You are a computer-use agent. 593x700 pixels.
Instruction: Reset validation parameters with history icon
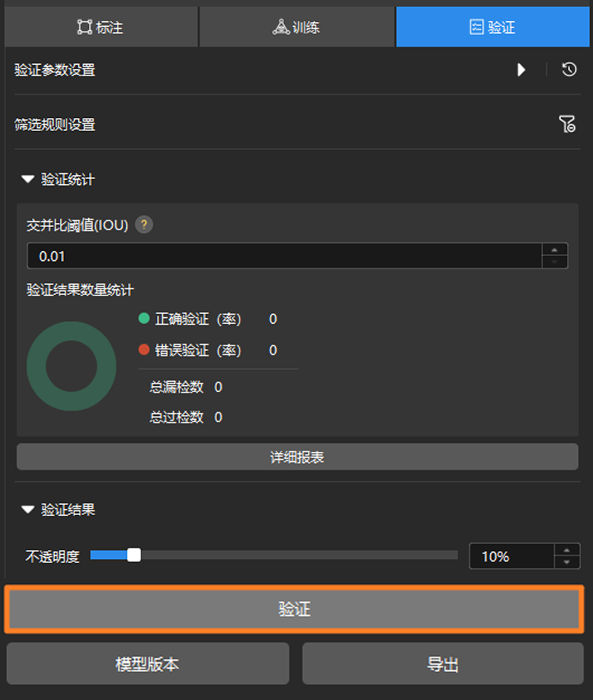569,70
